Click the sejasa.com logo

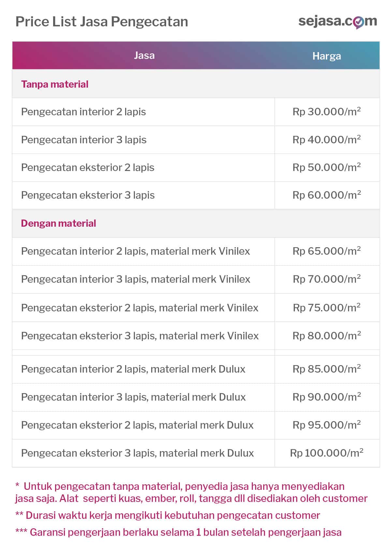338,22
